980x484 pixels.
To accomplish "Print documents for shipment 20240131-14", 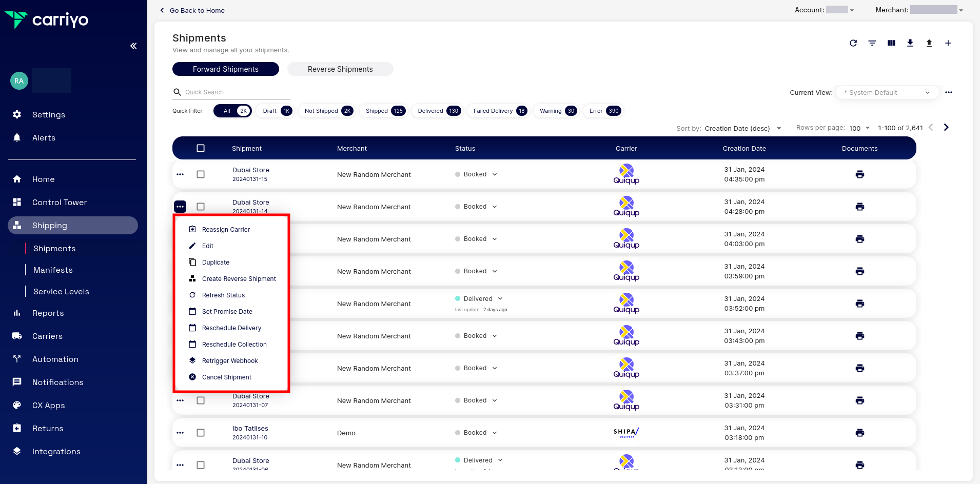I will [860, 207].
